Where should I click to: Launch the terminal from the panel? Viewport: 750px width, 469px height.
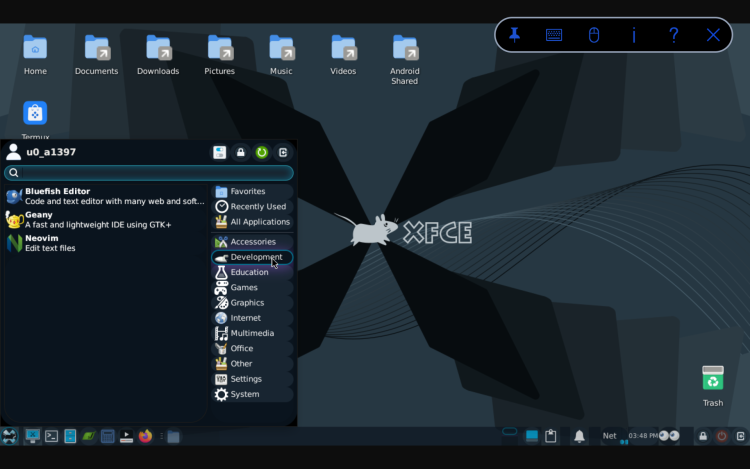(x=52, y=436)
